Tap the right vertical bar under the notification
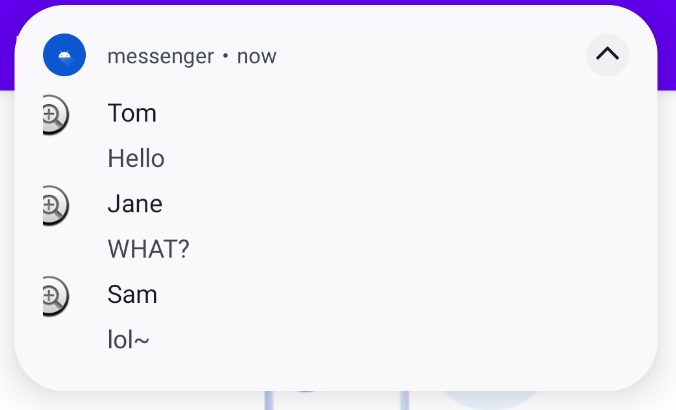Viewport: 676px width, 410px height. click(x=404, y=400)
